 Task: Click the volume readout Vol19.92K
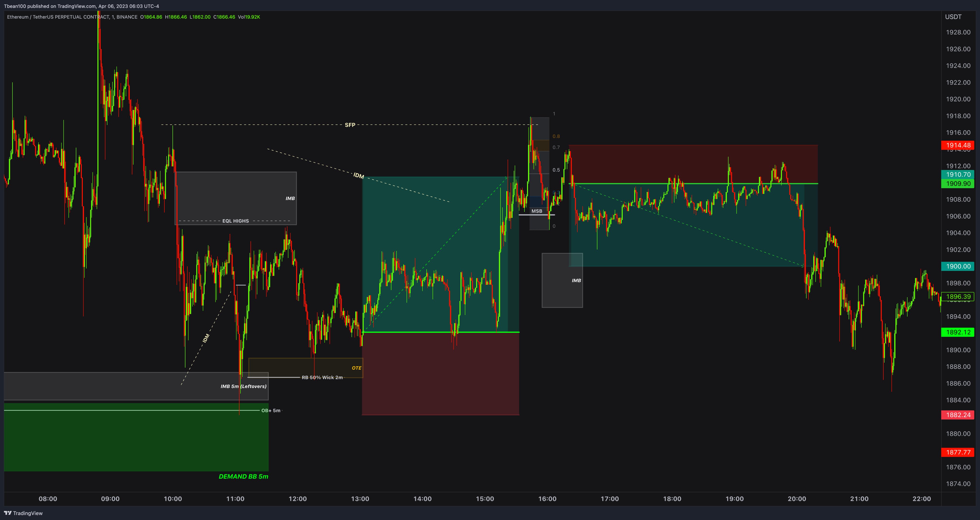[x=249, y=17]
